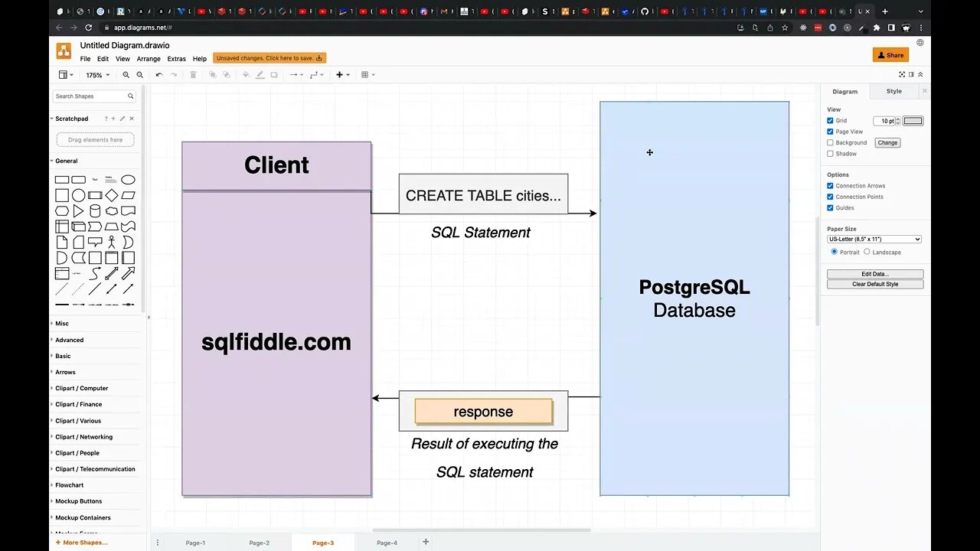Screen dimensions: 980x551
Task: Switch to the Style tab
Action: (x=893, y=91)
